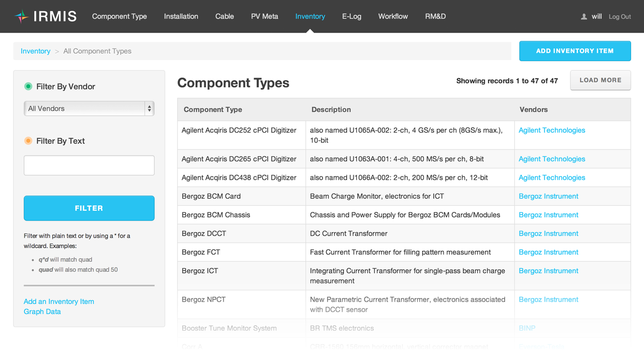
Task: Select the Bergoz BCM Chassis cell
Action: [x=242, y=215]
